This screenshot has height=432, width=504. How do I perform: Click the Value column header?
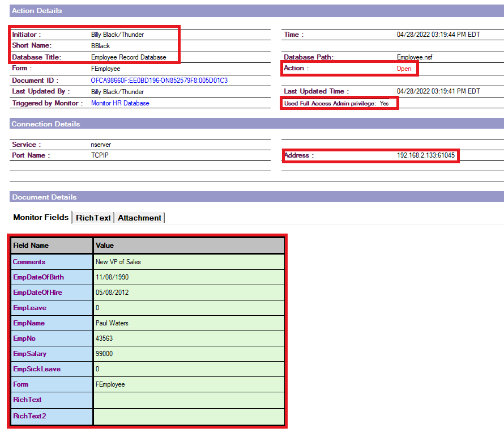pos(105,245)
